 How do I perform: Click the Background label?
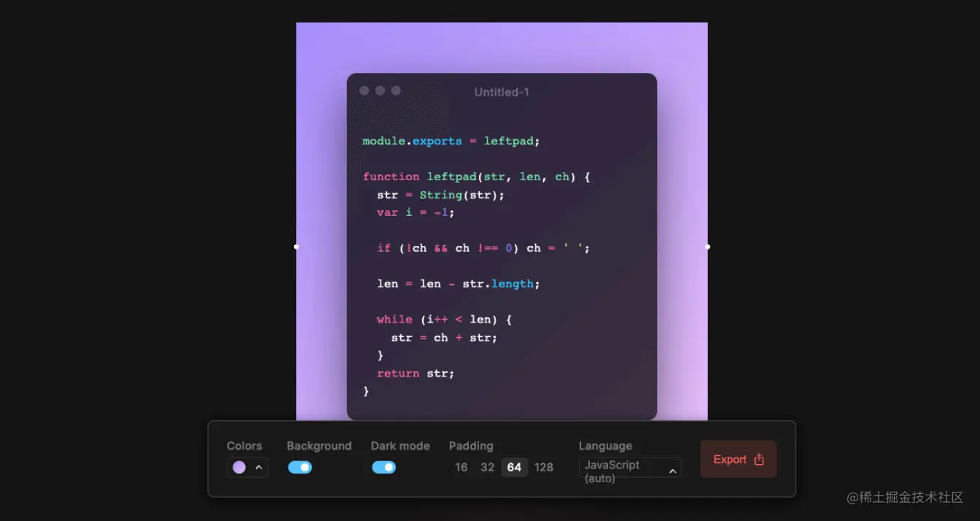point(319,446)
